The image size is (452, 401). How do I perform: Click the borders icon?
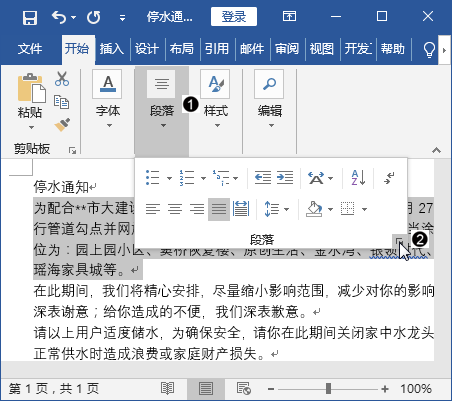[348, 209]
